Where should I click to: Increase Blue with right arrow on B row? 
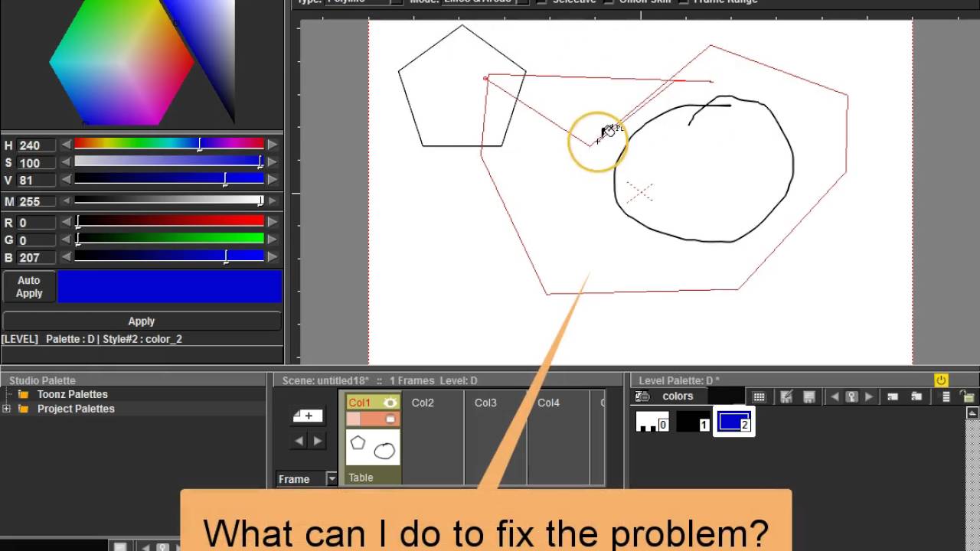[272, 258]
